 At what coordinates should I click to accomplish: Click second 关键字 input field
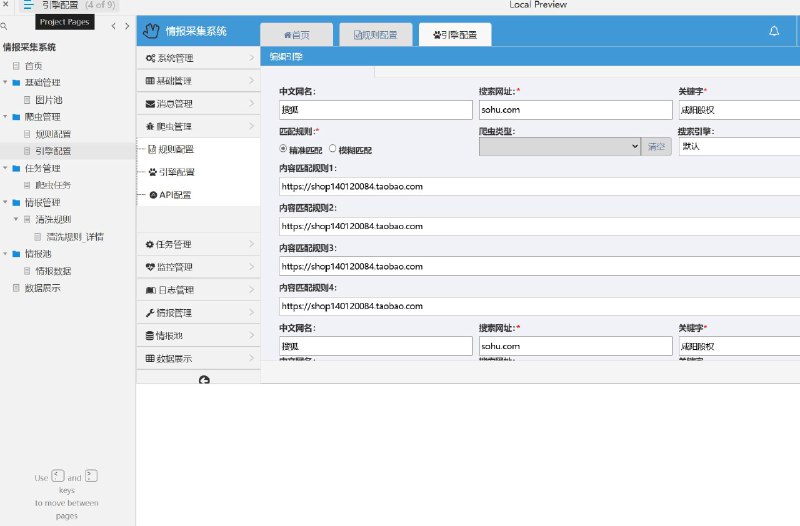coord(739,346)
